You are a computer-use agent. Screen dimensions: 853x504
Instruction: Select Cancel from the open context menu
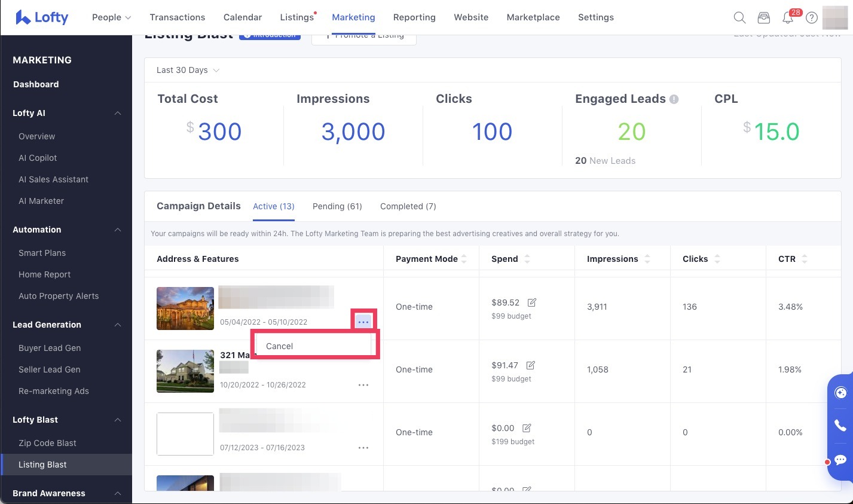point(279,346)
